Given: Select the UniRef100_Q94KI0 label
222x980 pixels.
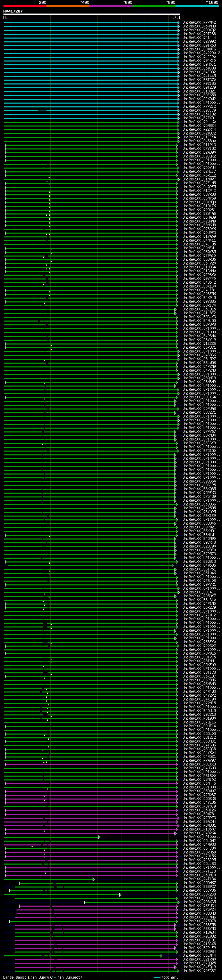Looking at the screenshot, I should pos(199,61).
